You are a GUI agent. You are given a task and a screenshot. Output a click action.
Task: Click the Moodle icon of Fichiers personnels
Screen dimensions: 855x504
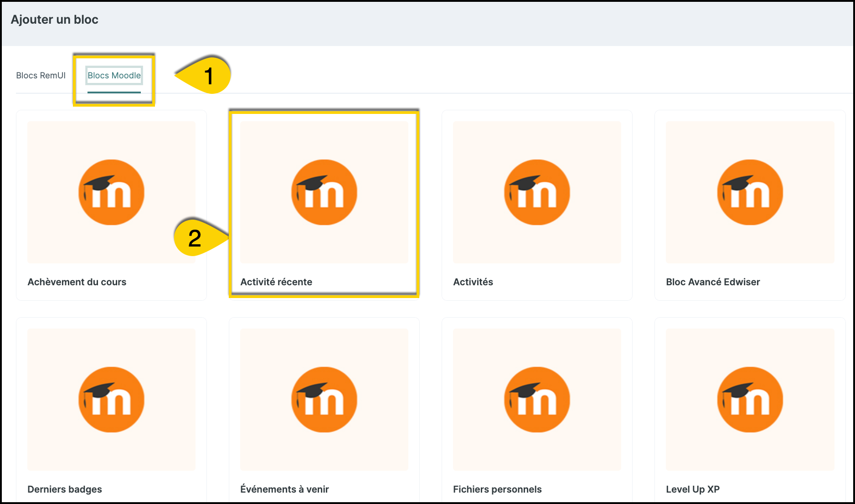click(537, 400)
